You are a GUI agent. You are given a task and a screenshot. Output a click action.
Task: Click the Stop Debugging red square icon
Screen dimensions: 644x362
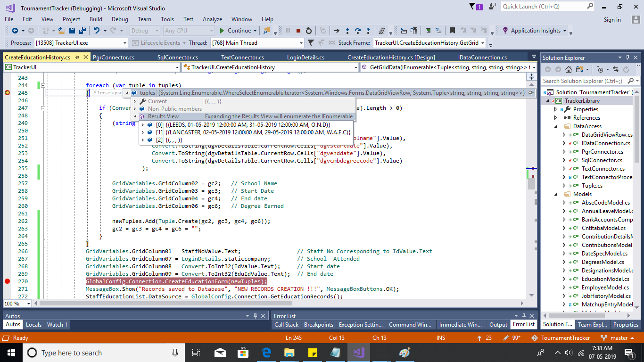(298, 31)
